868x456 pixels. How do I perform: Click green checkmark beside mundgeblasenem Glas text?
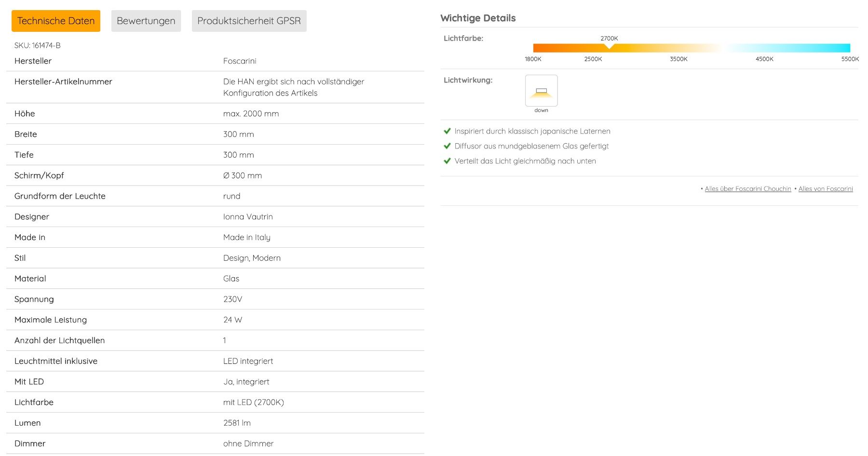coord(447,146)
